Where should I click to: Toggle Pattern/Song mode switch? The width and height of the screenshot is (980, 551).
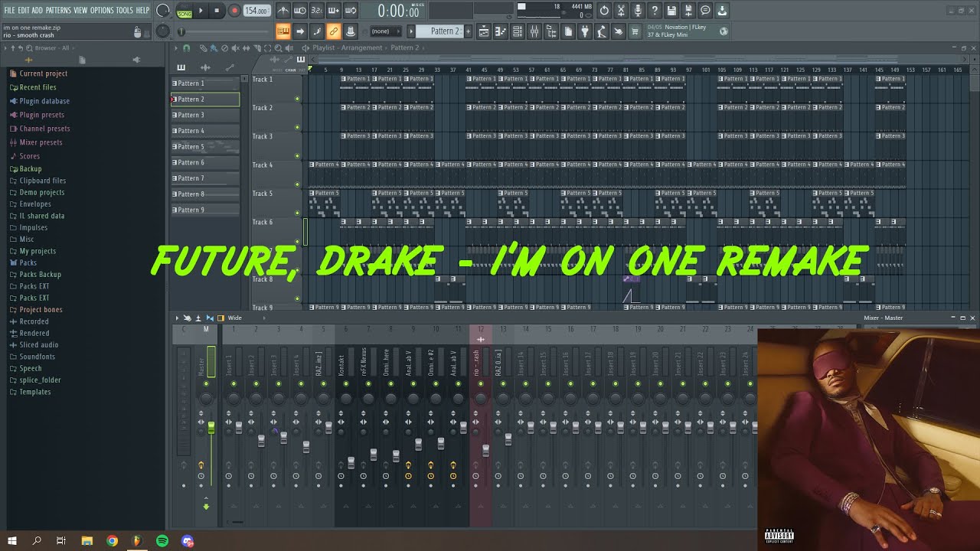185,11
